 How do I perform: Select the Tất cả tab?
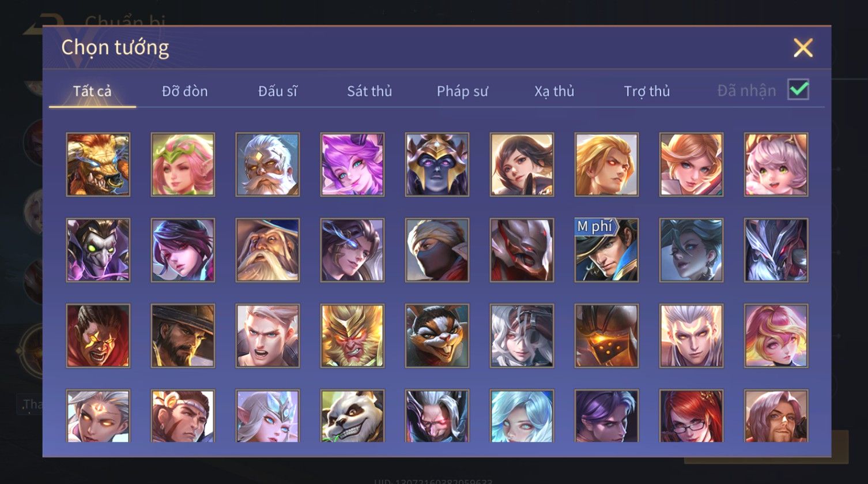(92, 91)
